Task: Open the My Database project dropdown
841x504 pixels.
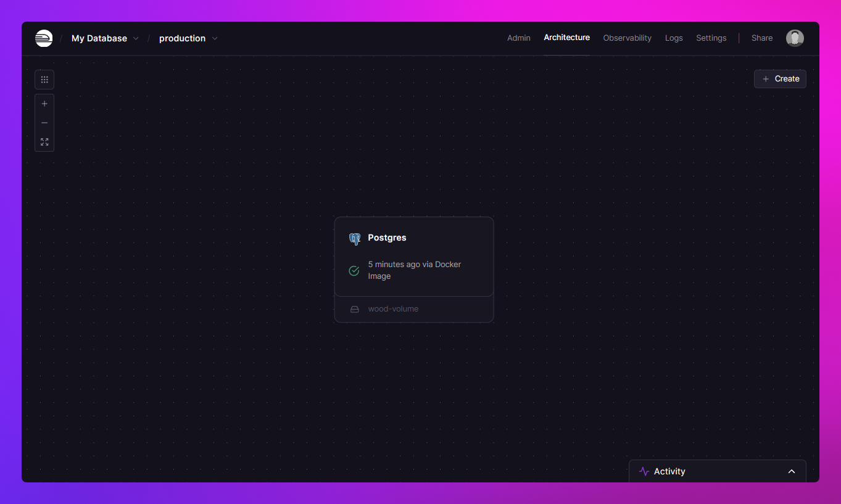Action: [105, 38]
